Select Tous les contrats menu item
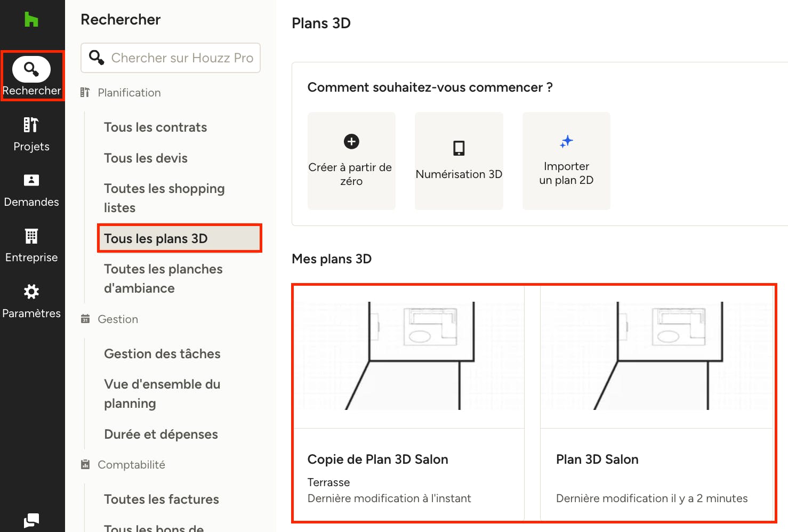 tap(156, 127)
